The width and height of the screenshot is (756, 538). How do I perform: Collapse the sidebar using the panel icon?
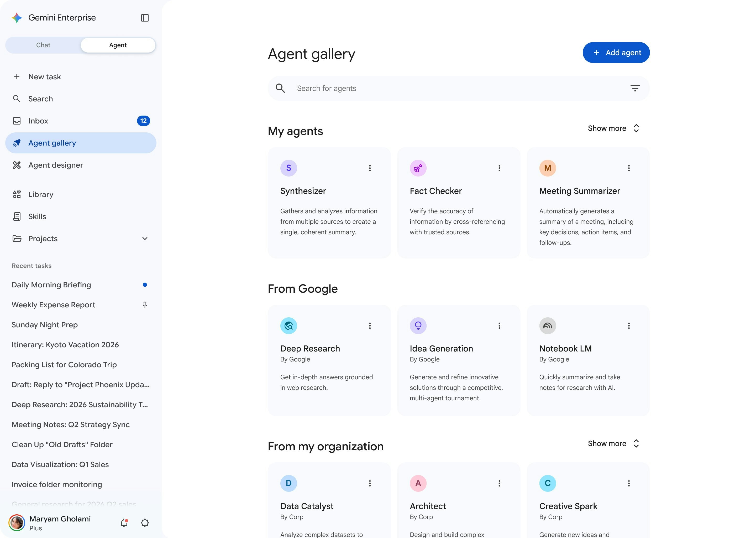pos(145,18)
